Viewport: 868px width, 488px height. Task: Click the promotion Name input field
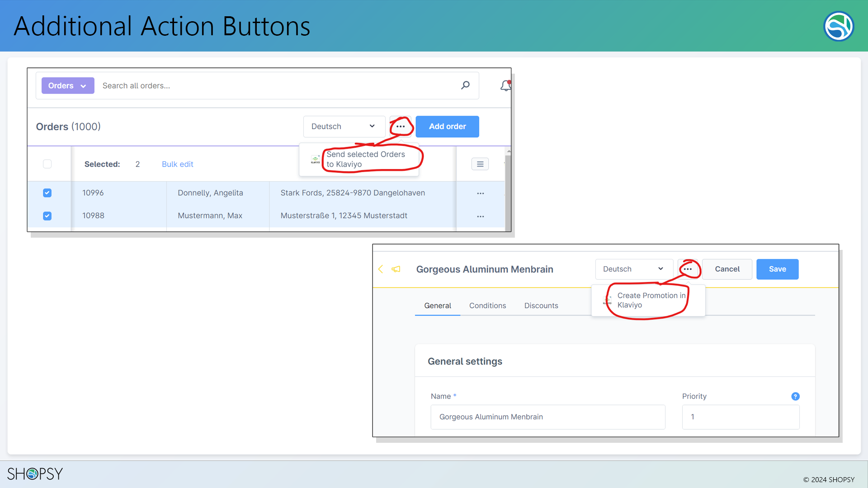547,417
